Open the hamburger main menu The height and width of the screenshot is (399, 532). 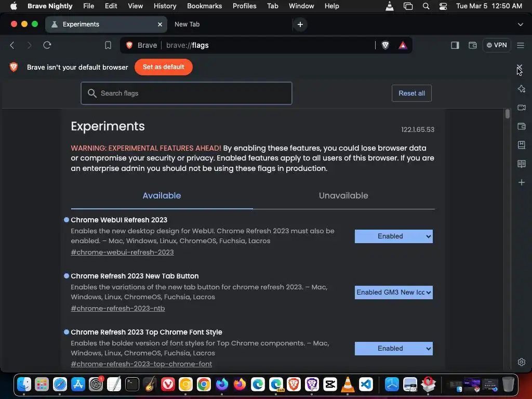[521, 45]
